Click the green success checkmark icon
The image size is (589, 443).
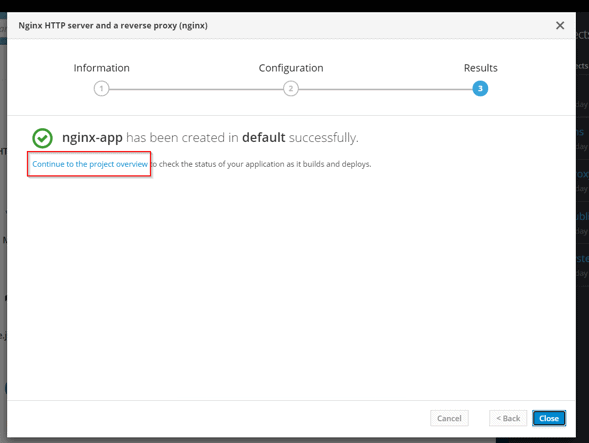(42, 138)
